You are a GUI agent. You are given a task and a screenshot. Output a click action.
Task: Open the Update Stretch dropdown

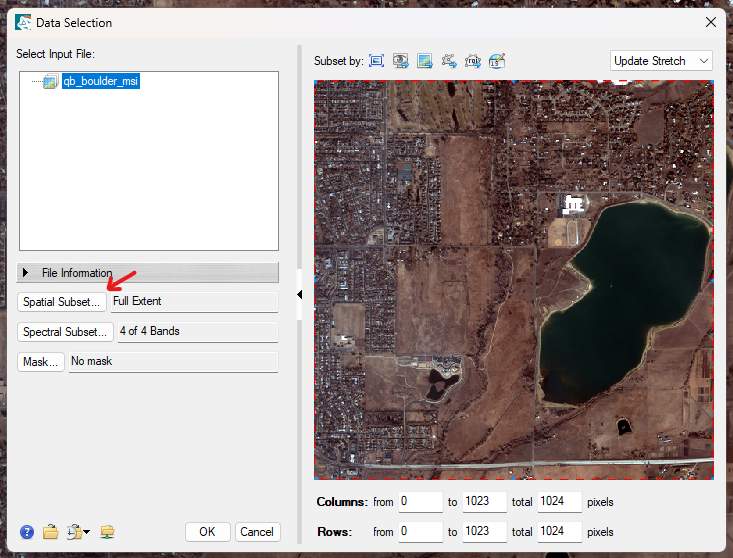coord(661,61)
